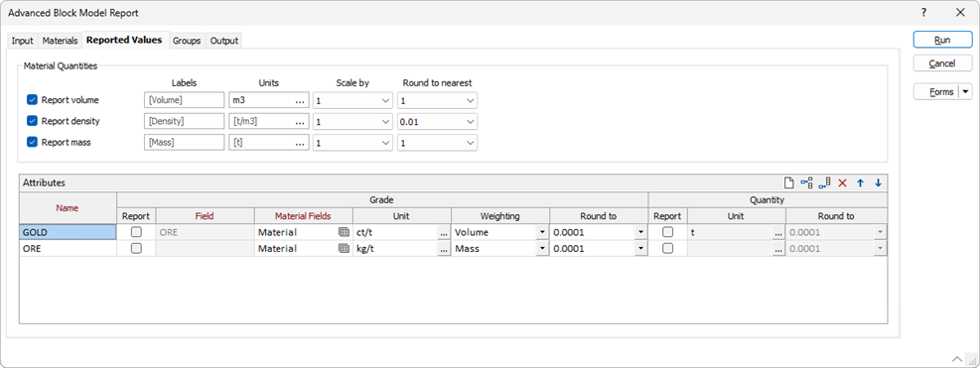Toggle the Report density checkbox
Screen dimensions: 980x368
coord(33,121)
